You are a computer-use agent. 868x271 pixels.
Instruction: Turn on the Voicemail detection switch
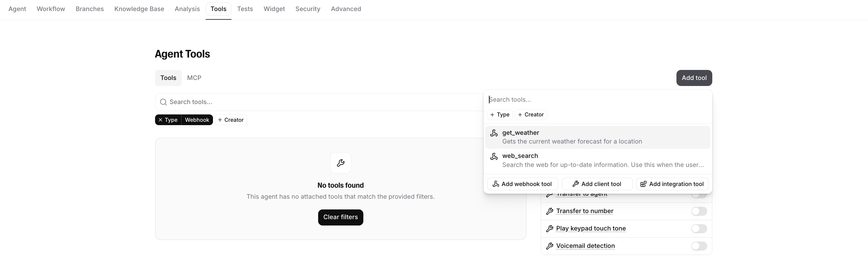699,246
